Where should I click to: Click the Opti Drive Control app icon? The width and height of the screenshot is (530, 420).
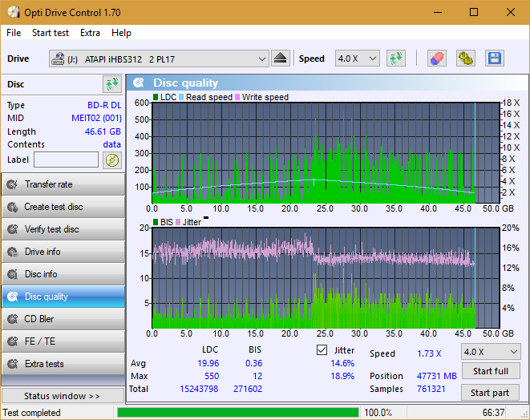point(14,13)
